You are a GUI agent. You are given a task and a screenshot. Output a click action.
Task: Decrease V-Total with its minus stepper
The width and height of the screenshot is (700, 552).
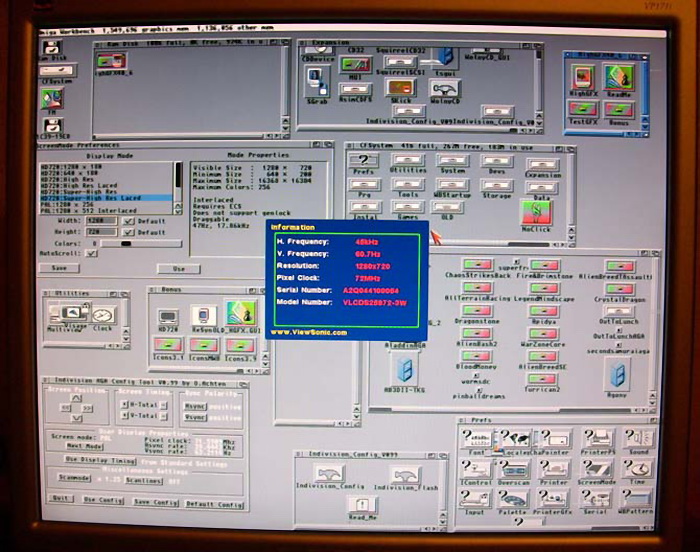164,416
